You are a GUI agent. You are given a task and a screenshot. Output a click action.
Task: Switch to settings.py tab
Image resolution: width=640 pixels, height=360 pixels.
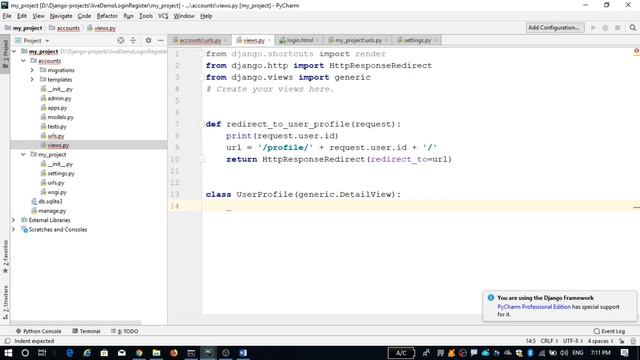tap(417, 40)
